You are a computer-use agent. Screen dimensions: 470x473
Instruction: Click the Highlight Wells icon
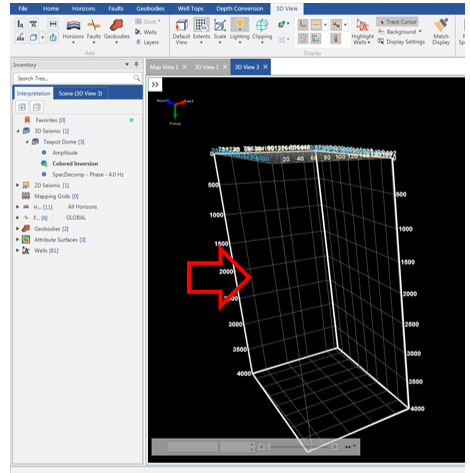coord(362,26)
